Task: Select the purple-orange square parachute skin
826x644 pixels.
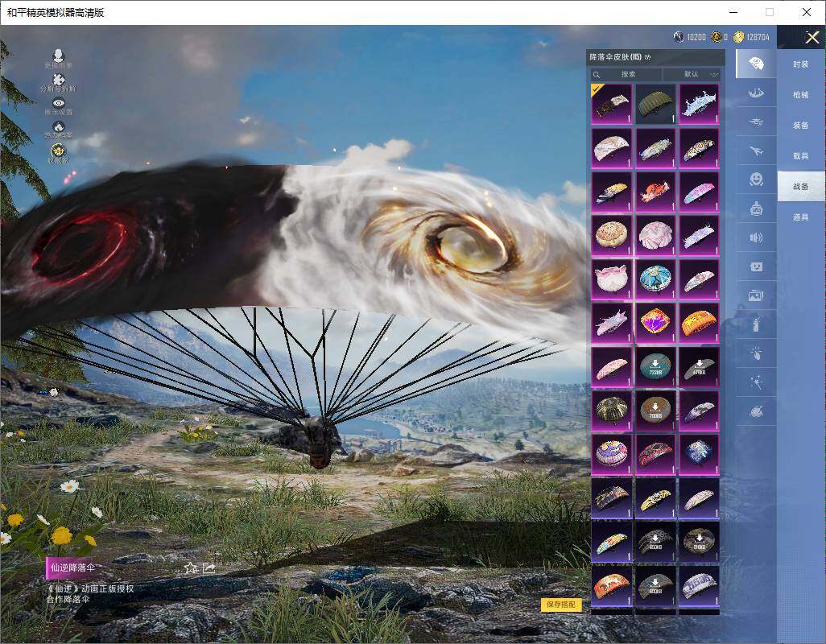Action: click(x=655, y=322)
